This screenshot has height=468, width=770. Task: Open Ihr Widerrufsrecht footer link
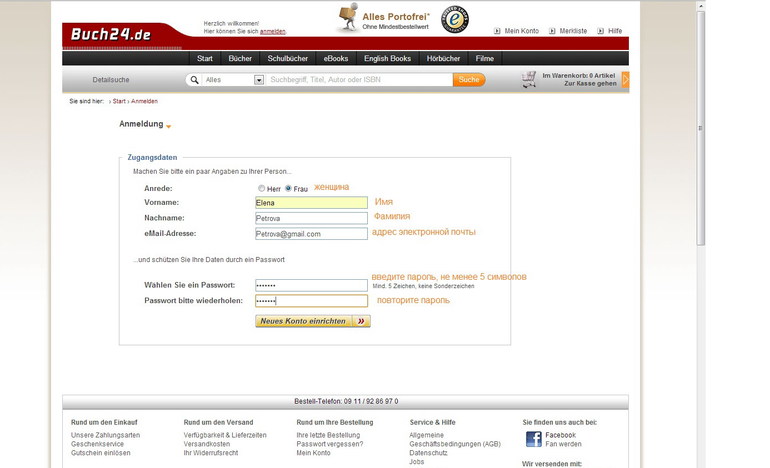211,453
